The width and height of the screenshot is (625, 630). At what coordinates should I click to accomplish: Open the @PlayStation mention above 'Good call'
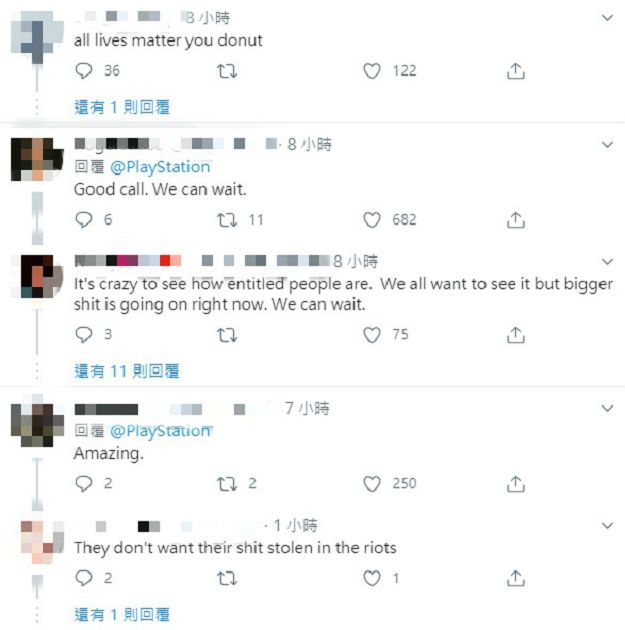click(160, 167)
